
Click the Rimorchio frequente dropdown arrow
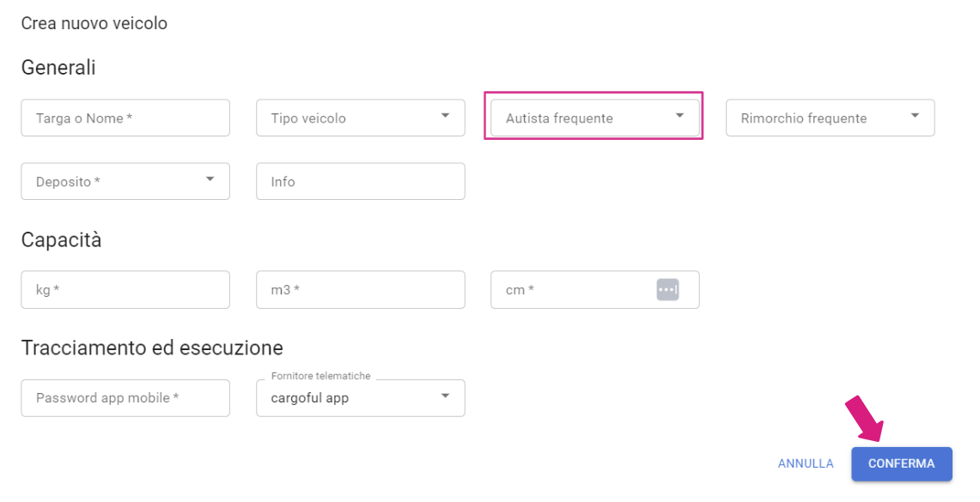tap(915, 116)
